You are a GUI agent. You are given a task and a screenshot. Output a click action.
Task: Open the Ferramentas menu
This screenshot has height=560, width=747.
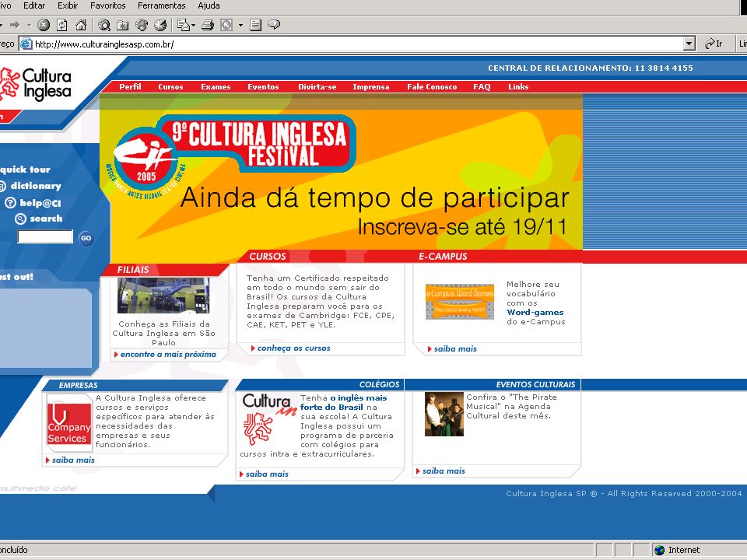[162, 5]
